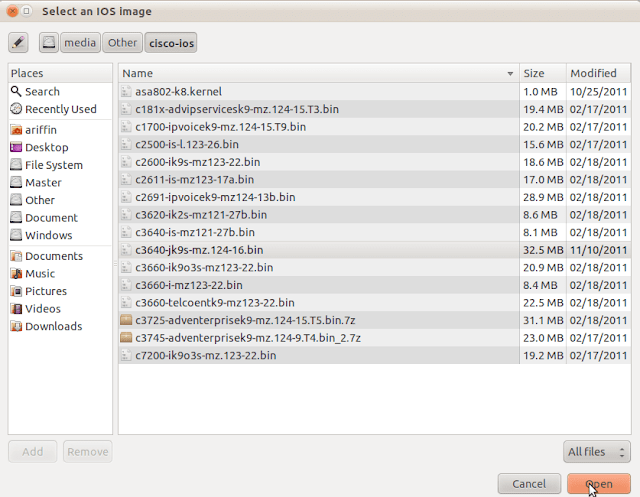Click file icon beside c3640-jk9s-mz.124-16.bin
Screen dimensions: 640x497
(x=126, y=250)
